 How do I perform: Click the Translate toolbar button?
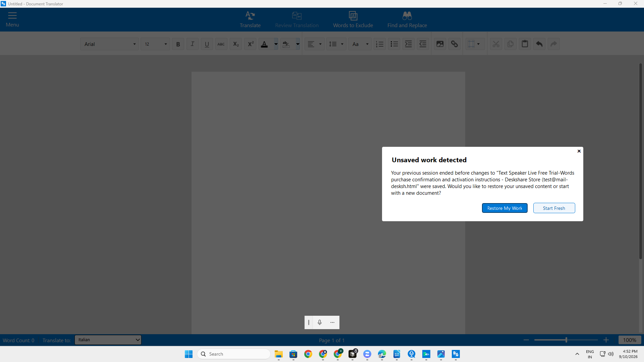coord(250,19)
